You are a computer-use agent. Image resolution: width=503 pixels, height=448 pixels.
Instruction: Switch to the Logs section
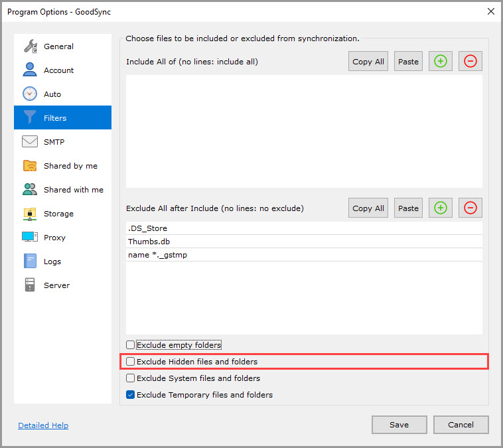pos(52,261)
